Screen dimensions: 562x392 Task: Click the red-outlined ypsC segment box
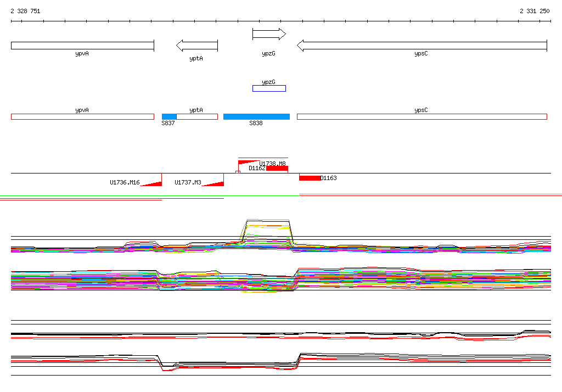tap(422, 116)
